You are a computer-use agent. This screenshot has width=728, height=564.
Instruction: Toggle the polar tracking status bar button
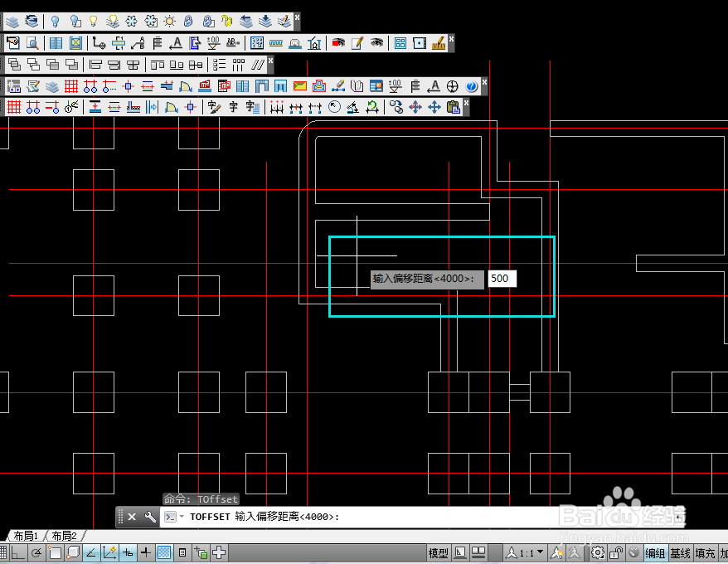pyautogui.click(x=36, y=553)
